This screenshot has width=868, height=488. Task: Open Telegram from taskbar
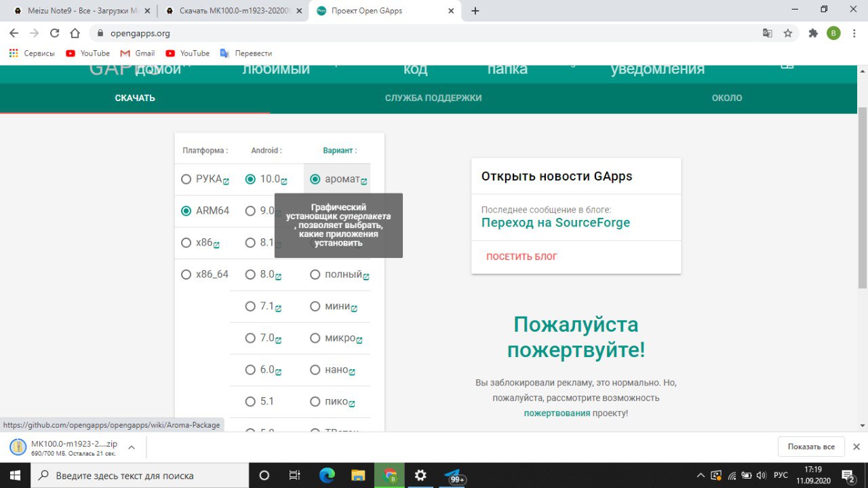453,475
